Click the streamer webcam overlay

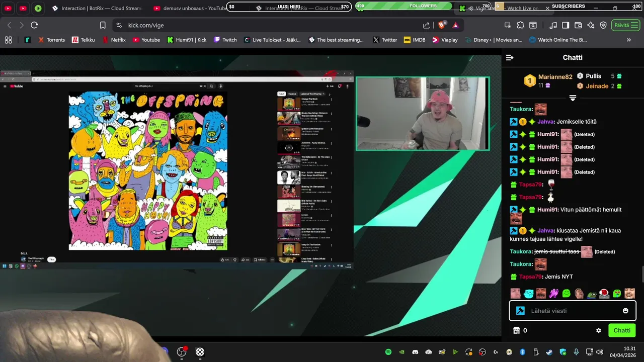(423, 114)
